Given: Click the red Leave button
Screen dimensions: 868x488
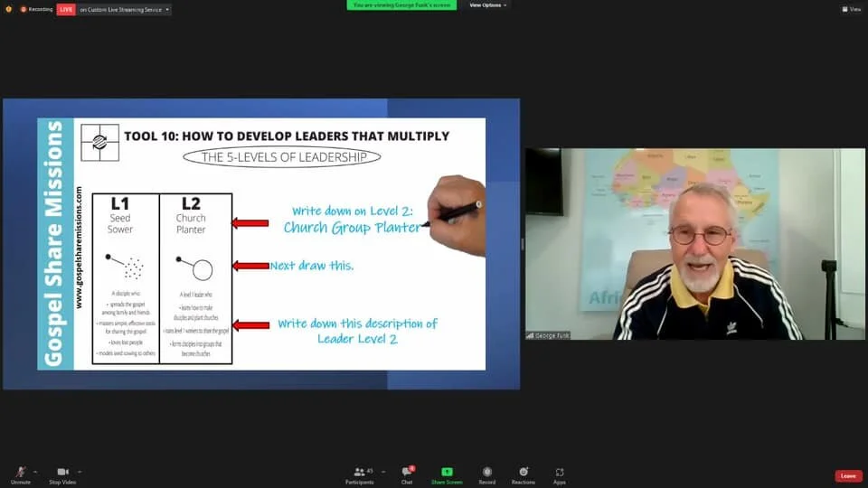Looking at the screenshot, I should 848,476.
